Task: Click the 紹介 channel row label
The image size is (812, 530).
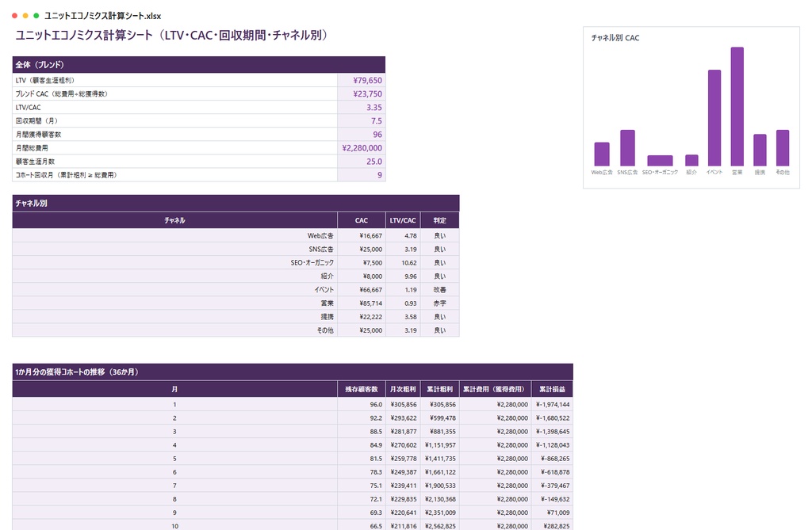Action: (x=175, y=276)
